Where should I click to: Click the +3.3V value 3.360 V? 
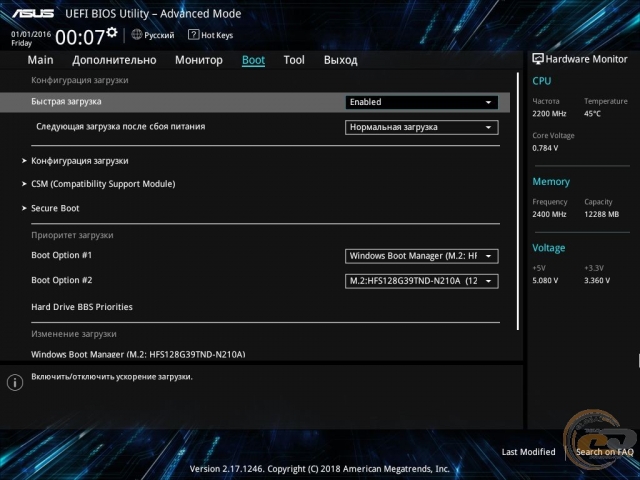click(x=597, y=280)
